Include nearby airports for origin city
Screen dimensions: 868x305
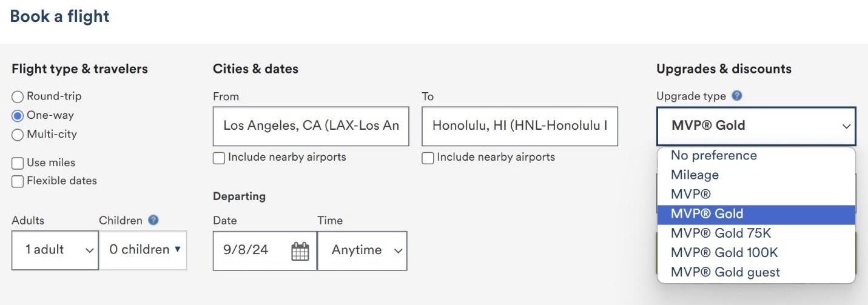pos(219,158)
